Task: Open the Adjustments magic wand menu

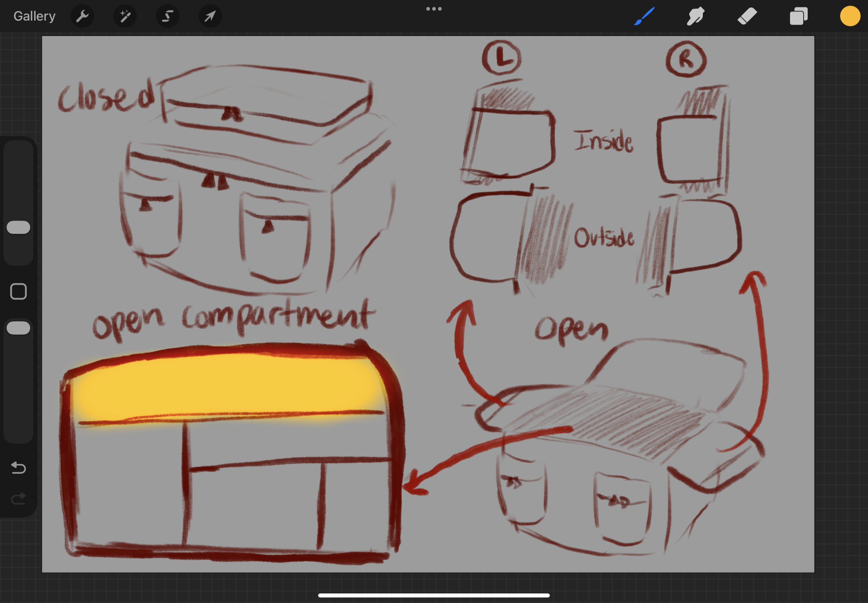Action: coord(125,16)
